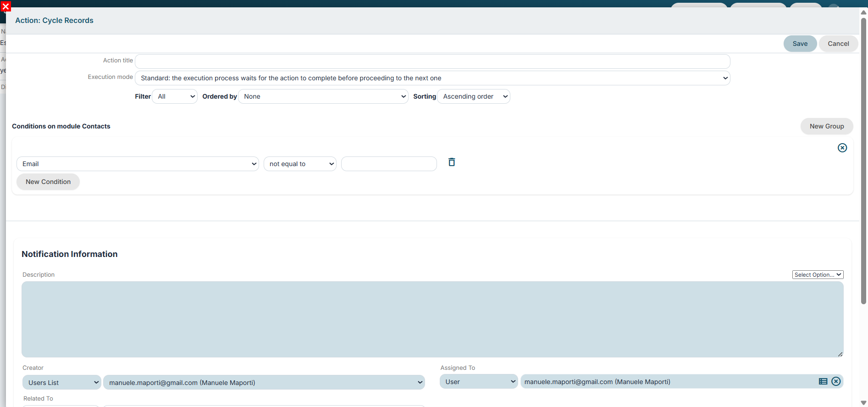Change the 'not equal to' operator
This screenshot has width=868, height=407.
(x=300, y=164)
